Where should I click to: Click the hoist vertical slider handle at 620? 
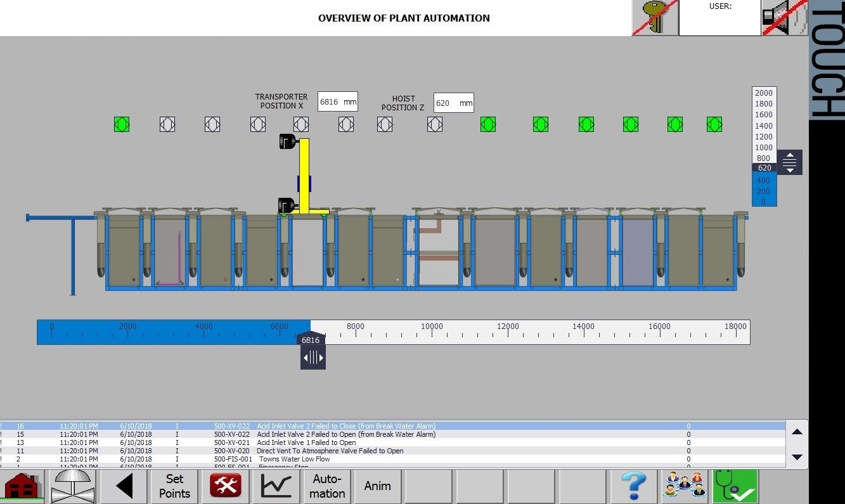(789, 162)
